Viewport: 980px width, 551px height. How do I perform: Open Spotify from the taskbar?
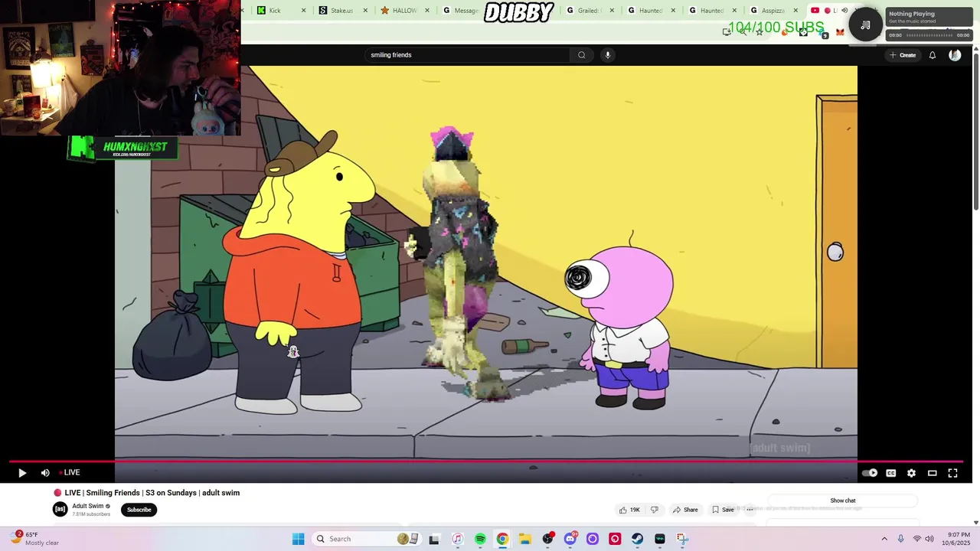pyautogui.click(x=480, y=539)
